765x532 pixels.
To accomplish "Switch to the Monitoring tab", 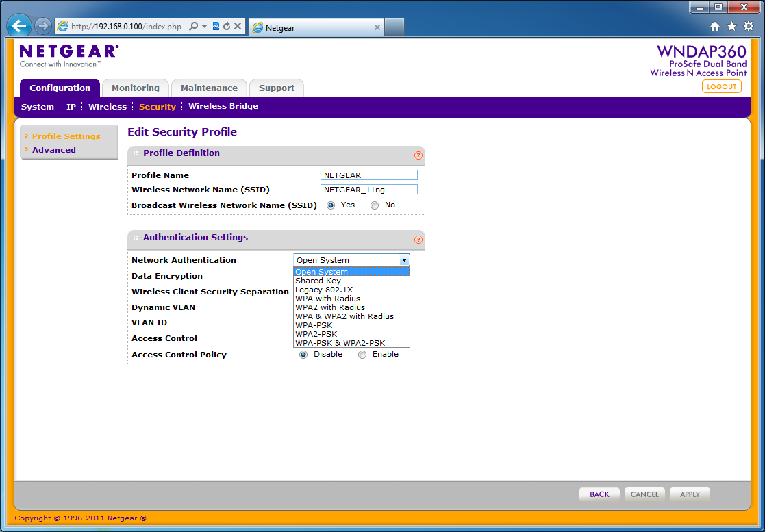I will click(x=136, y=88).
